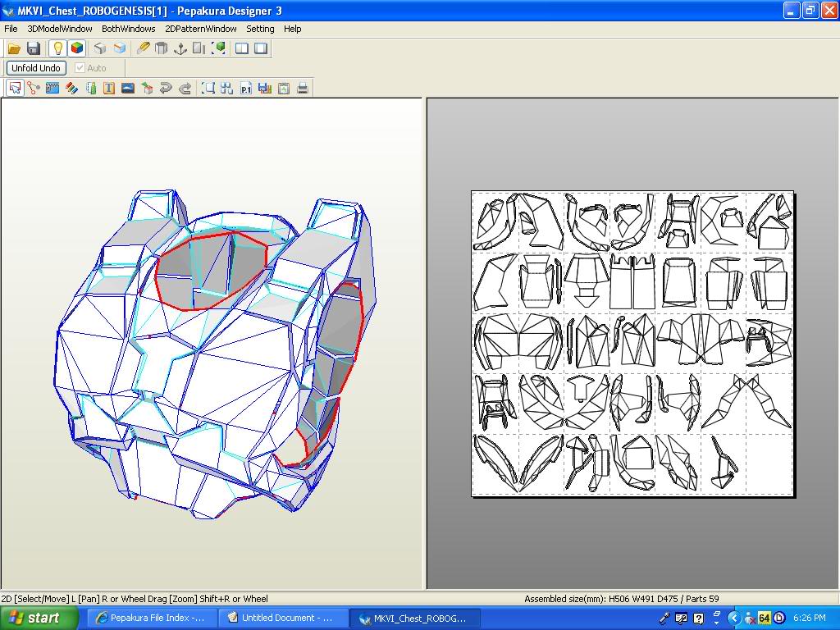Switch to Pepakura File Index taskbar window
Viewport: 840px width, 630px height.
152,619
